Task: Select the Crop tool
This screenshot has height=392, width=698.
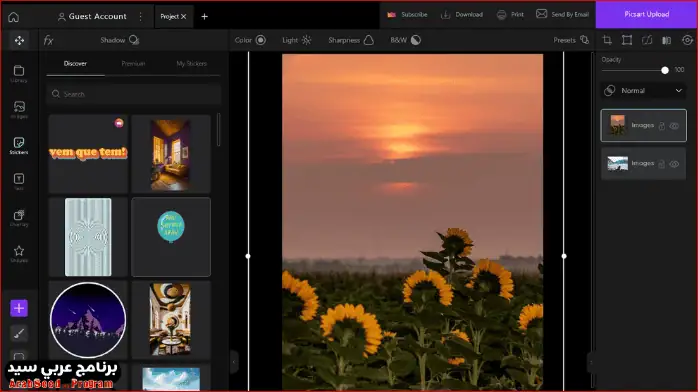Action: [x=607, y=40]
